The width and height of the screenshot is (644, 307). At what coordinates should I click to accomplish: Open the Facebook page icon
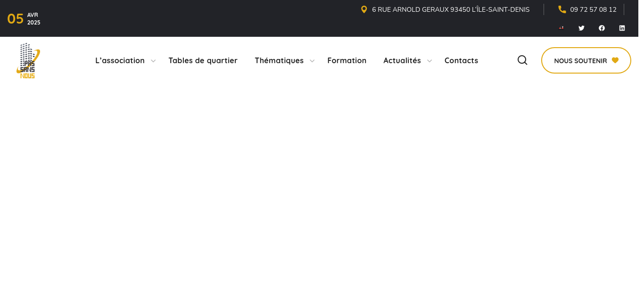click(x=602, y=28)
